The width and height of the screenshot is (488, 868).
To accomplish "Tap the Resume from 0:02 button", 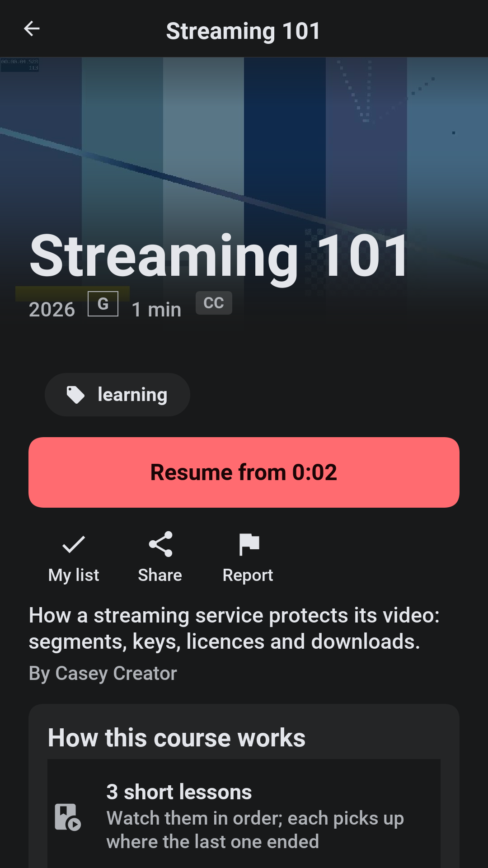I will [244, 472].
